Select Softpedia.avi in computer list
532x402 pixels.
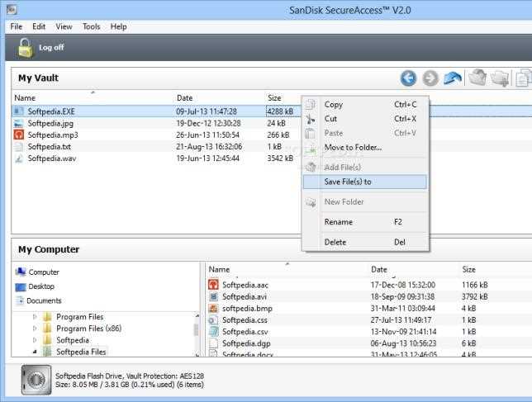tap(245, 296)
